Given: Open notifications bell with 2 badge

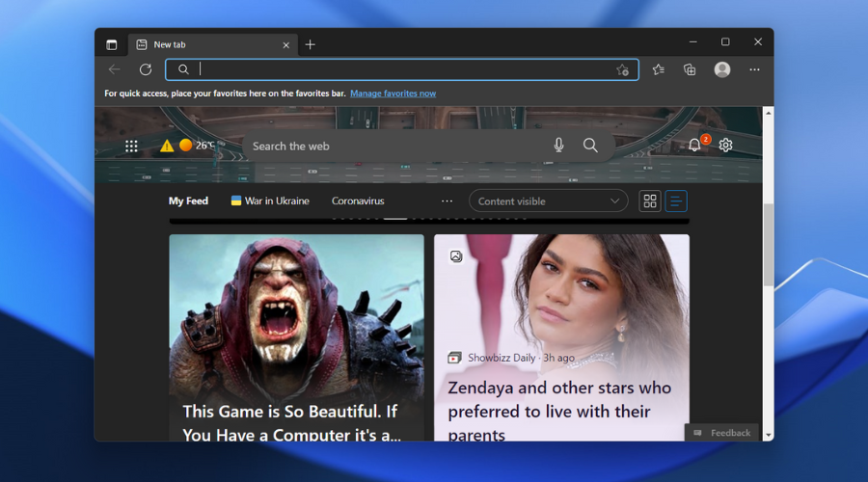Looking at the screenshot, I should 694,145.
